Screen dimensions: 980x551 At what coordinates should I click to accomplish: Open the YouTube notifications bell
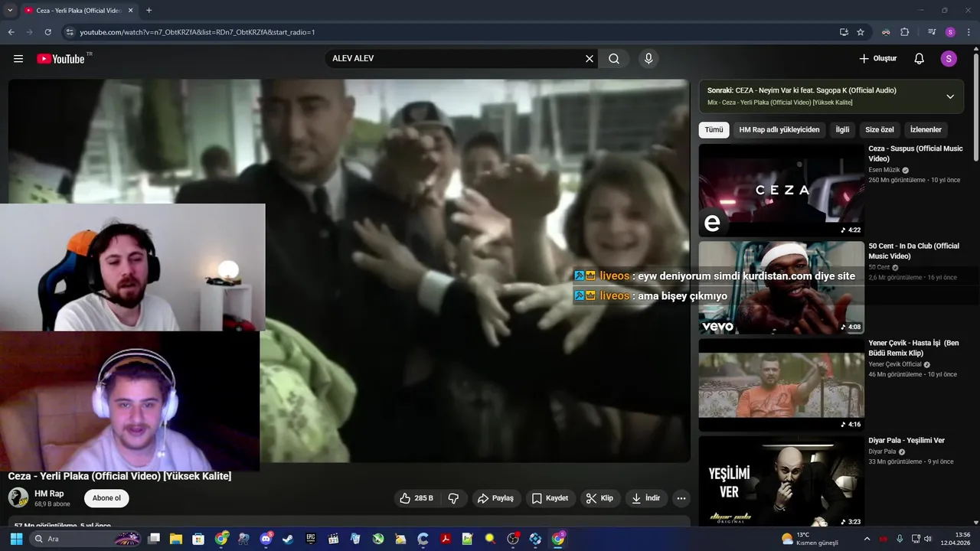pos(920,59)
